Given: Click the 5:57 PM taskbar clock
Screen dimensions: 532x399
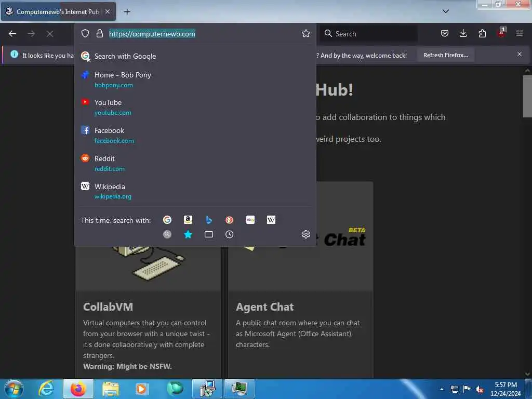Looking at the screenshot, I should tap(506, 389).
